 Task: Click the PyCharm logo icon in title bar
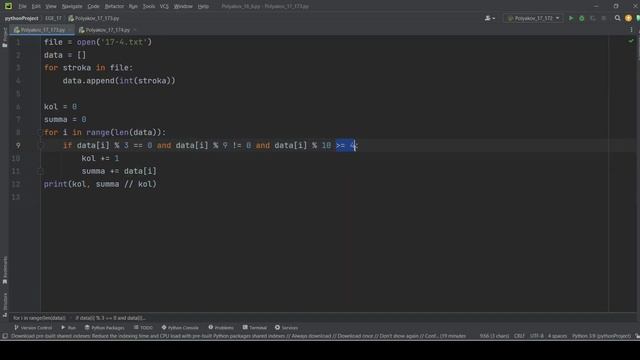pyautogui.click(x=8, y=6)
